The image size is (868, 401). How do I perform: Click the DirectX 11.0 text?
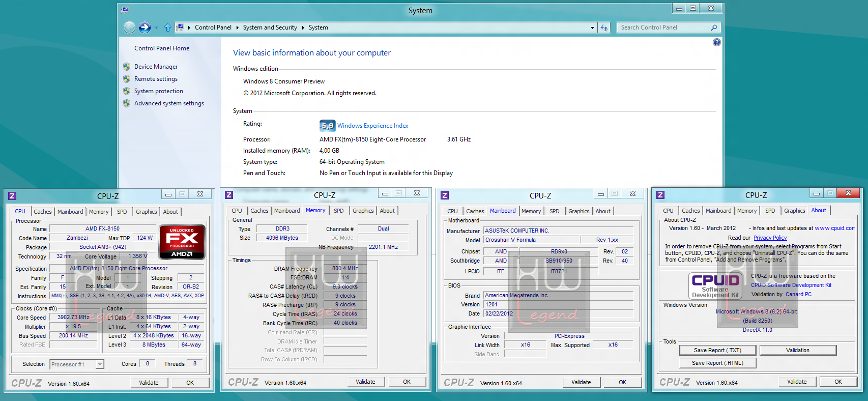758,330
